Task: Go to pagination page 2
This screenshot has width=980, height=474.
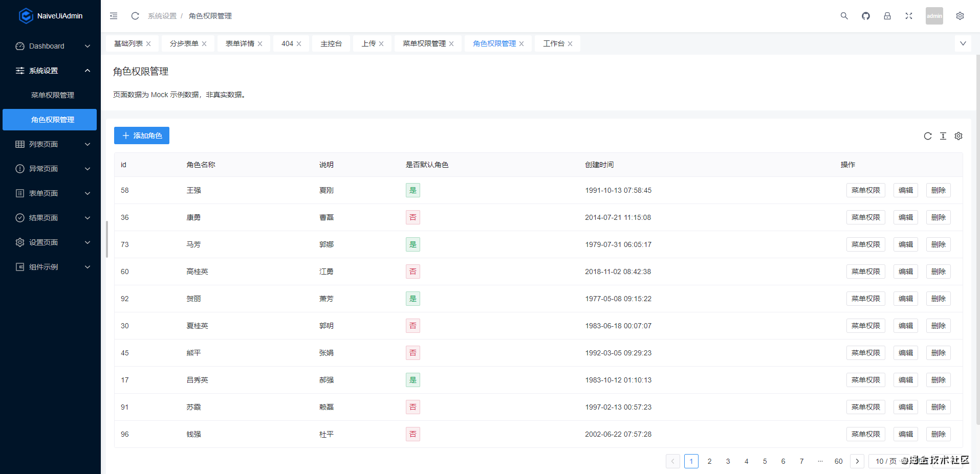Action: (710, 461)
